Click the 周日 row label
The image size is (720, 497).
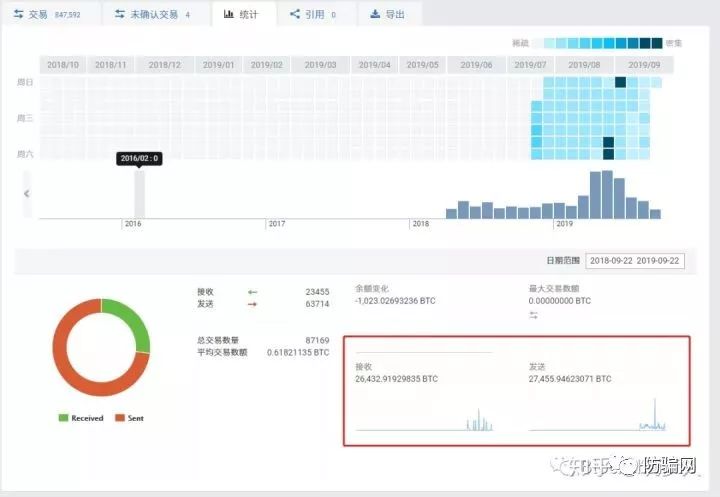[x=25, y=82]
